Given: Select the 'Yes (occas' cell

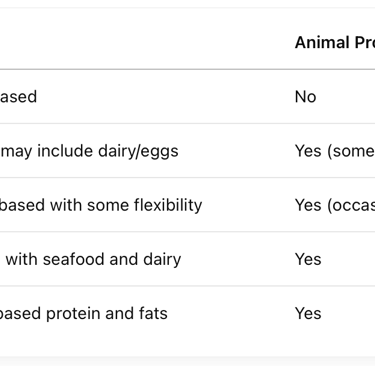Looking at the screenshot, I should point(335,205).
